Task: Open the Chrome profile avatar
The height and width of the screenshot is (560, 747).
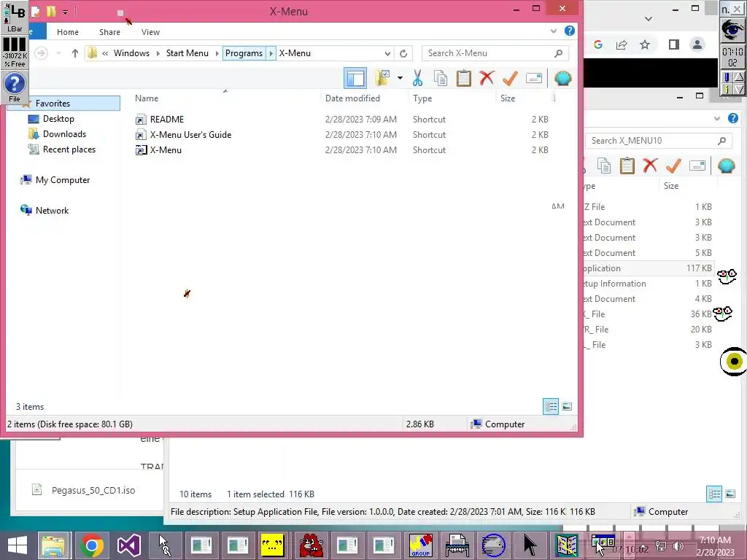Action: tap(697, 44)
